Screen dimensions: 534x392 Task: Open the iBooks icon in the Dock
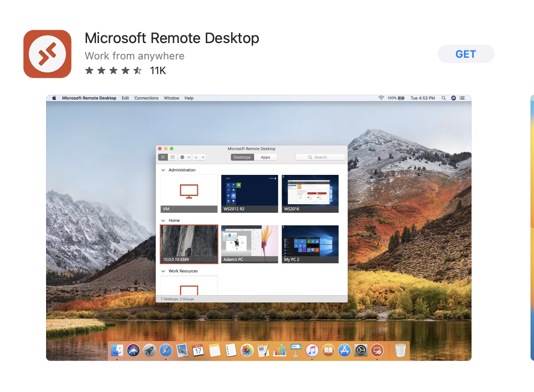328,350
